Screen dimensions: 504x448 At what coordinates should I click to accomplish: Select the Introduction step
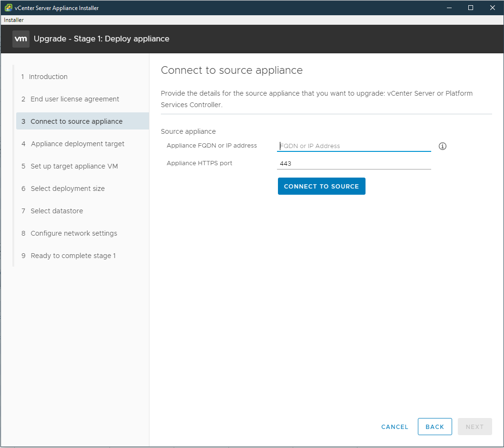49,76
